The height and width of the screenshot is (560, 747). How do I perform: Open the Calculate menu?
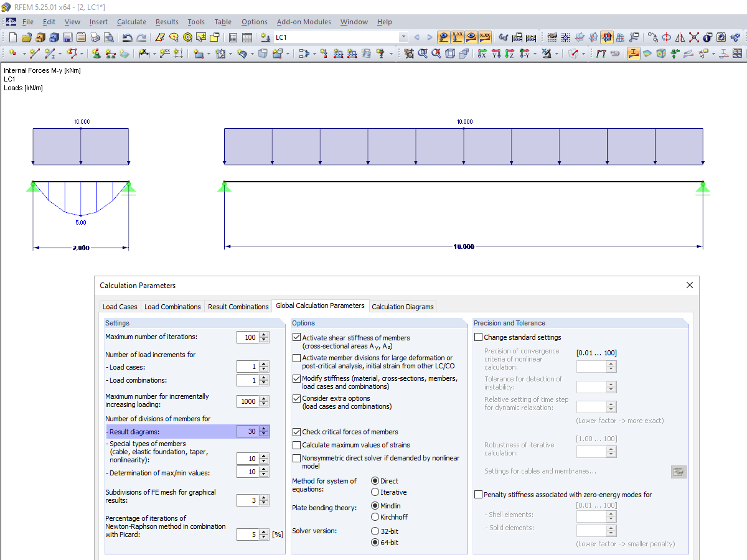coord(131,22)
